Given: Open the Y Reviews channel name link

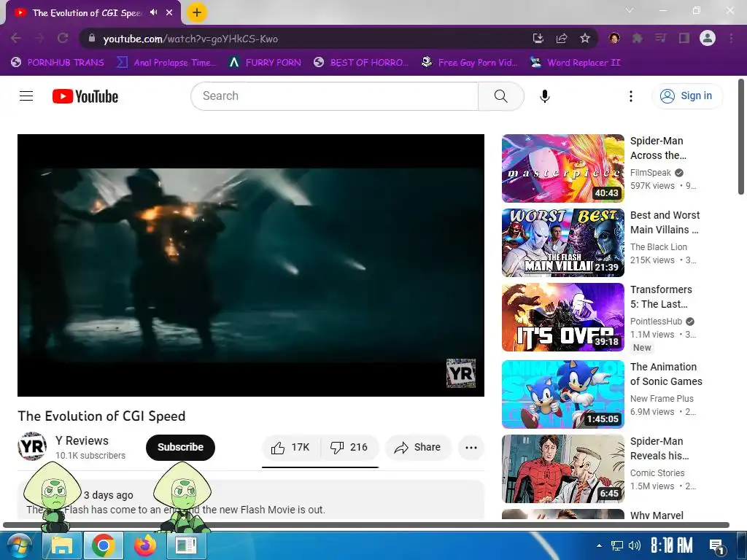Looking at the screenshot, I should [x=82, y=440].
